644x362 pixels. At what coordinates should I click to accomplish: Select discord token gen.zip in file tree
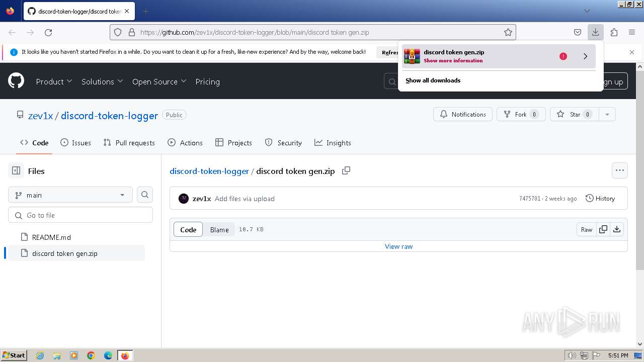click(x=76, y=253)
